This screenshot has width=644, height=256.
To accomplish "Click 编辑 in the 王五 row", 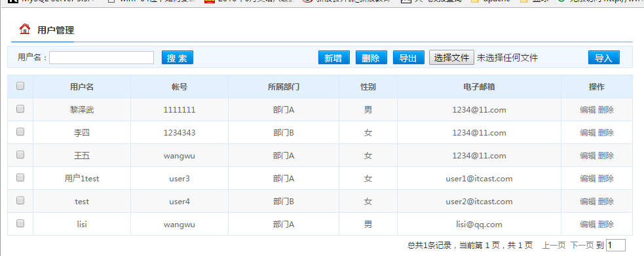I will 588,156.
